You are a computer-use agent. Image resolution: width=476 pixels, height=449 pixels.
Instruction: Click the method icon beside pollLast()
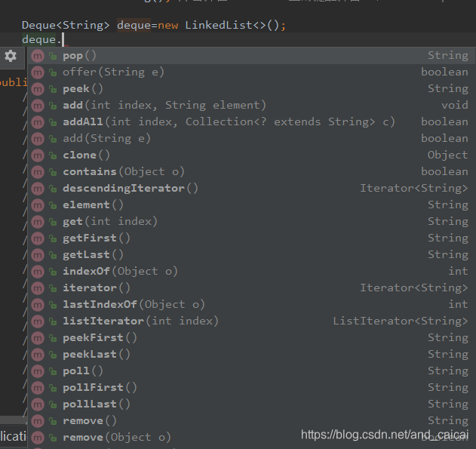click(x=38, y=404)
